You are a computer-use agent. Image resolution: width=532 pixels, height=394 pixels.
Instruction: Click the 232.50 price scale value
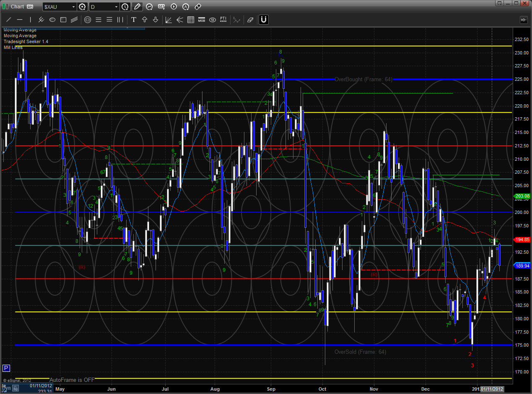tap(522, 39)
